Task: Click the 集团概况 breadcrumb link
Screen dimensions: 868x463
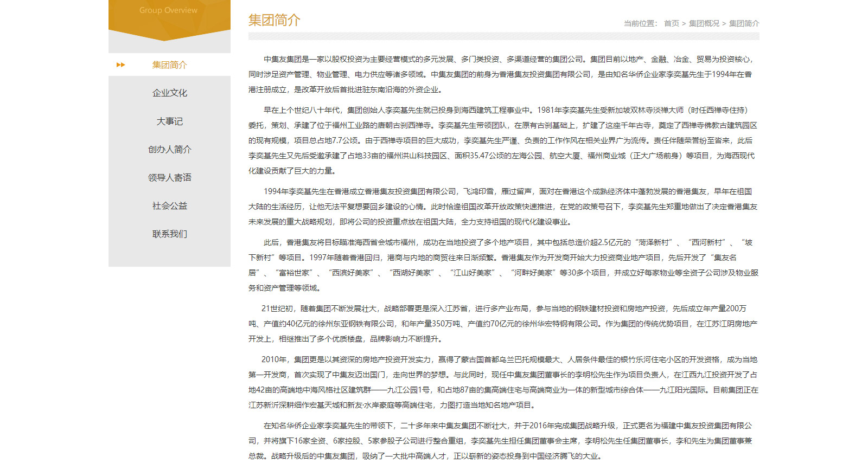Action: point(704,23)
